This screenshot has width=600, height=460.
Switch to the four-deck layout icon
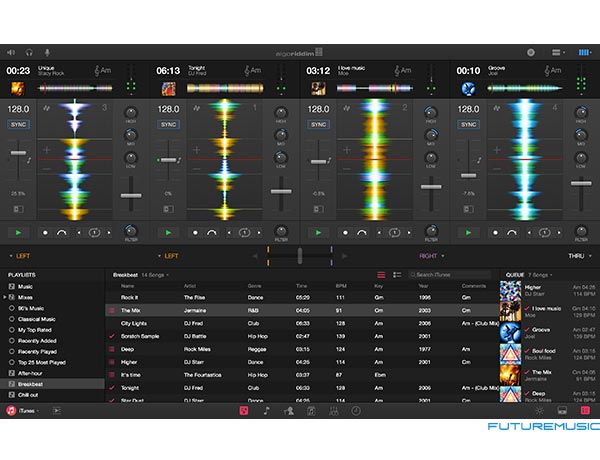(x=584, y=52)
